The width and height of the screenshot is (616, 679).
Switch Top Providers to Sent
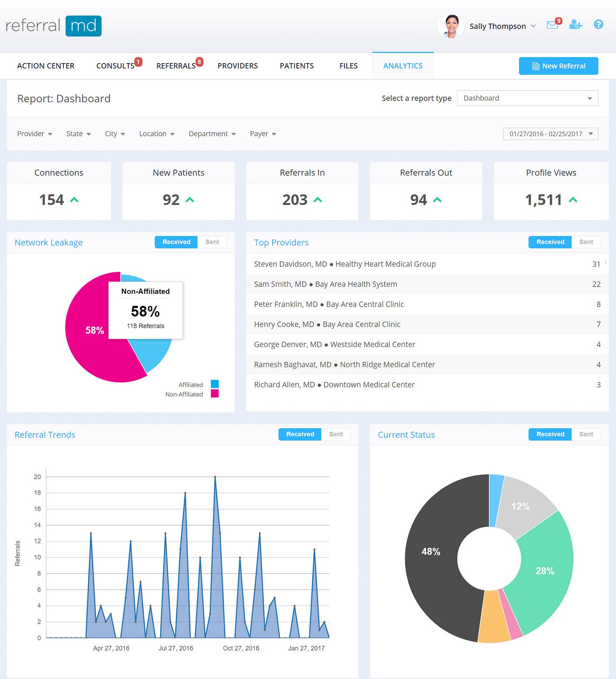click(586, 242)
